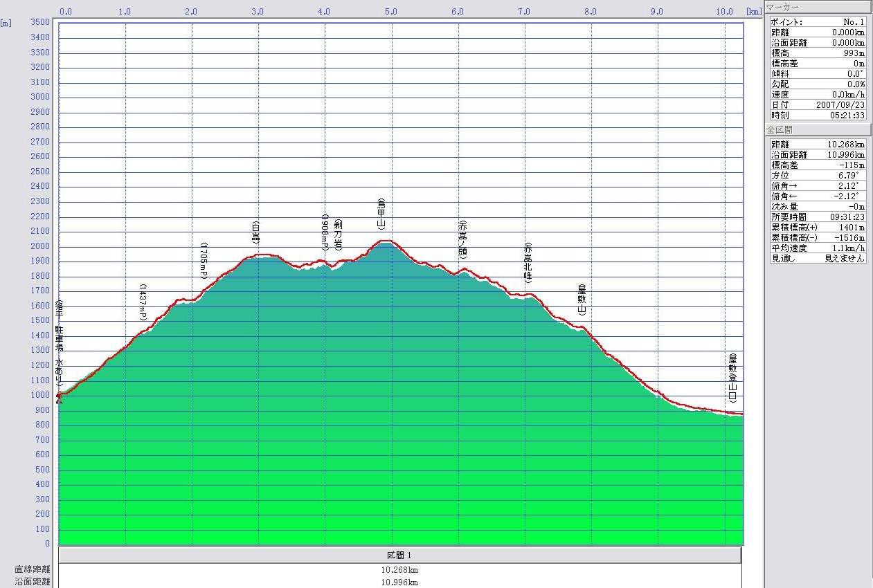This screenshot has width=873, height=588.
Task: Click the 沿面距離 10.996km value below chart
Action: (399, 582)
